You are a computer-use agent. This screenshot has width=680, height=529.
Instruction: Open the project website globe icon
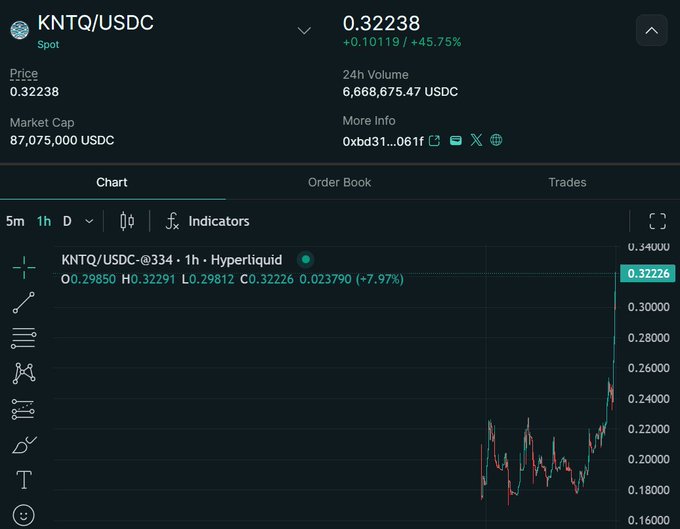pos(496,140)
